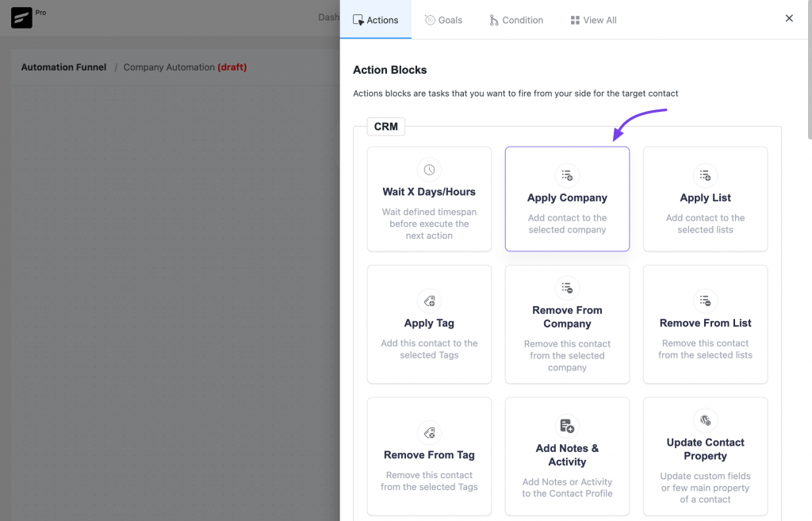The height and width of the screenshot is (521, 812).
Task: Click the Update Contact Property block icon
Action: [x=705, y=419]
